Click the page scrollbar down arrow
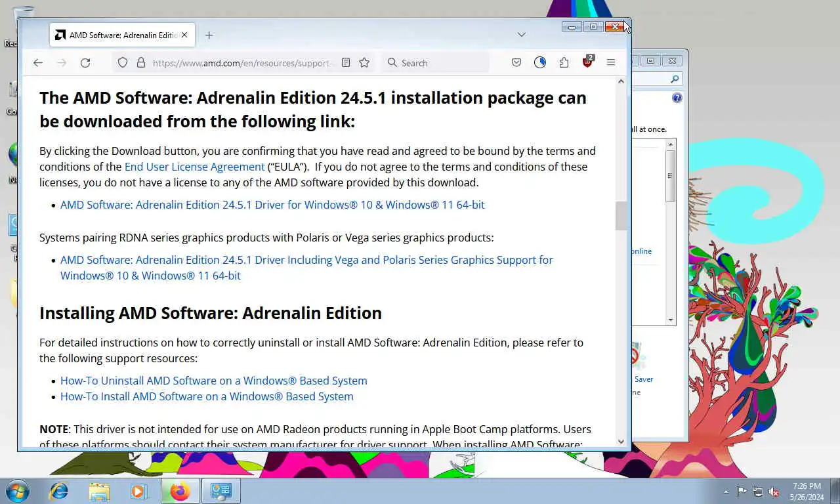840x504 pixels. pos(621,442)
